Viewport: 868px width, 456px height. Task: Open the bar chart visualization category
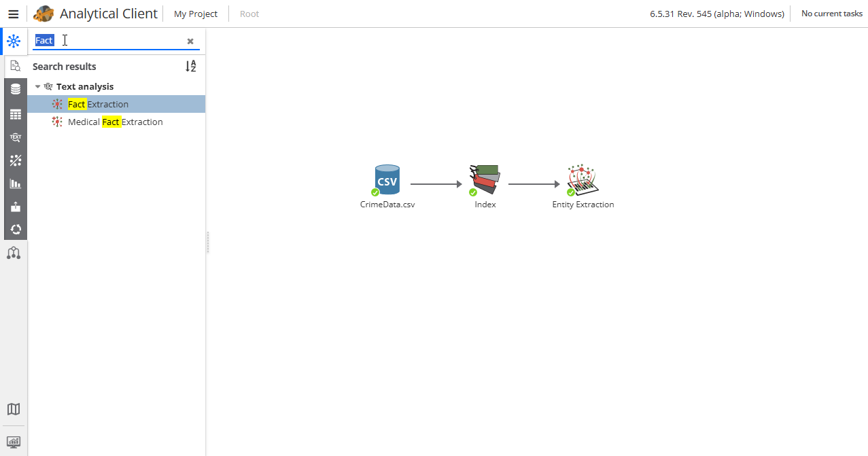coord(15,183)
